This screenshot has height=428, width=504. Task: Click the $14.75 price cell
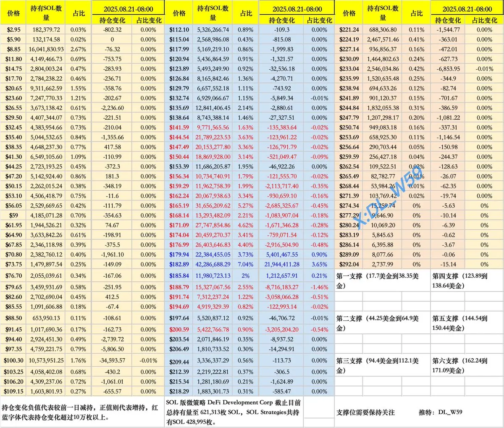[x=13, y=69]
